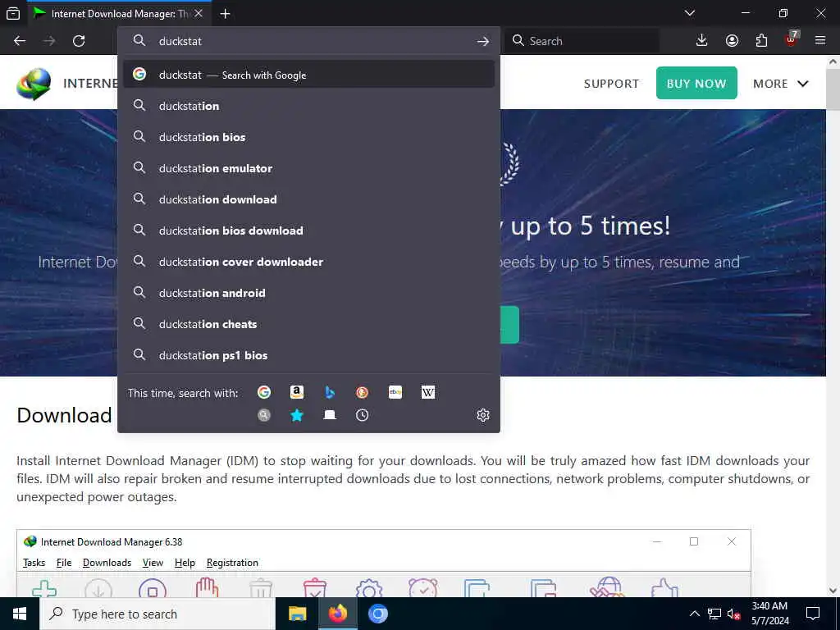Image resolution: width=840 pixels, height=630 pixels.
Task: Open the network status tray icon
Action: (714, 614)
